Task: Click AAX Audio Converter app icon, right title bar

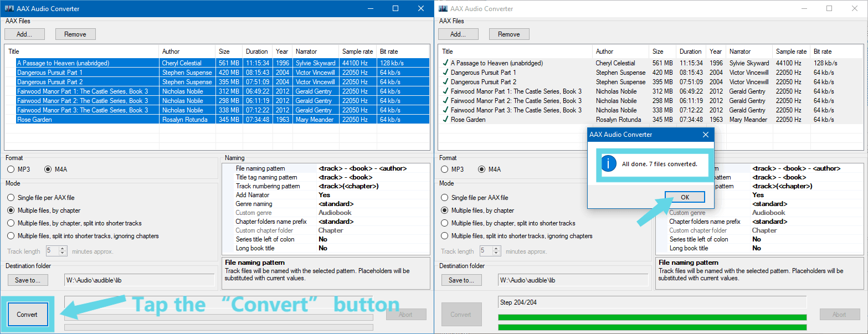Action: [443, 8]
